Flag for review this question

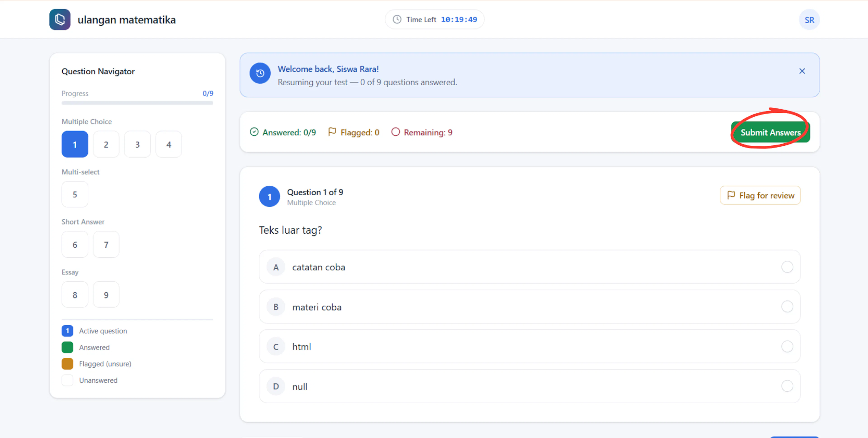pyautogui.click(x=760, y=196)
